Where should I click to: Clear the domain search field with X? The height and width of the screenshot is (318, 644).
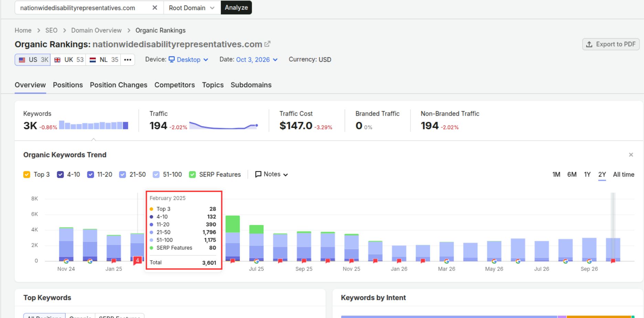[155, 8]
